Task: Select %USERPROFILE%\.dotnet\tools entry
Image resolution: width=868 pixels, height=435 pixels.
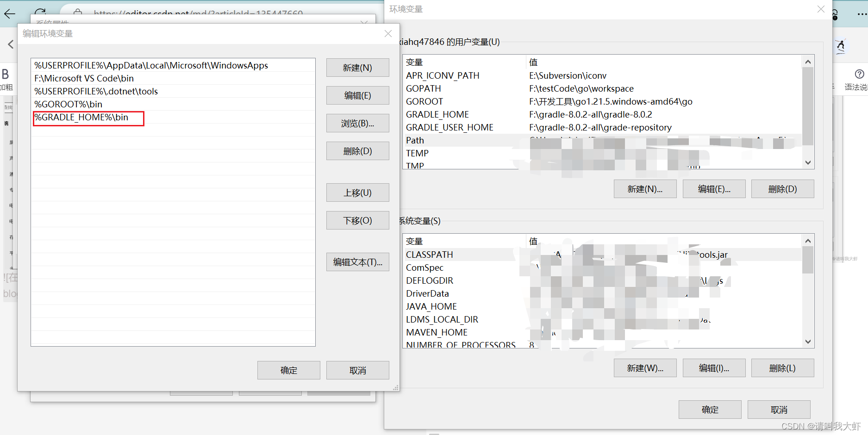Action: pos(173,91)
